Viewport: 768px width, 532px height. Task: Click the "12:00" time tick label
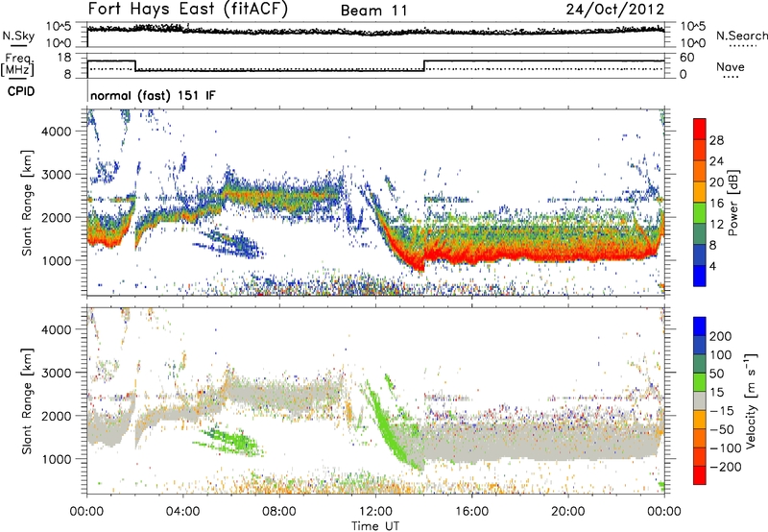(375, 512)
